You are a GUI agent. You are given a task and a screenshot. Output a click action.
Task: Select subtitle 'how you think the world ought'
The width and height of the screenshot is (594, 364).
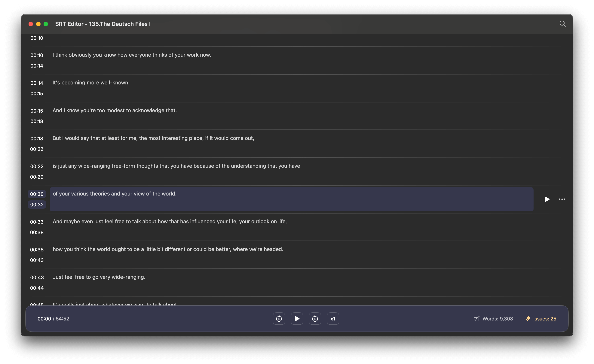(x=168, y=249)
